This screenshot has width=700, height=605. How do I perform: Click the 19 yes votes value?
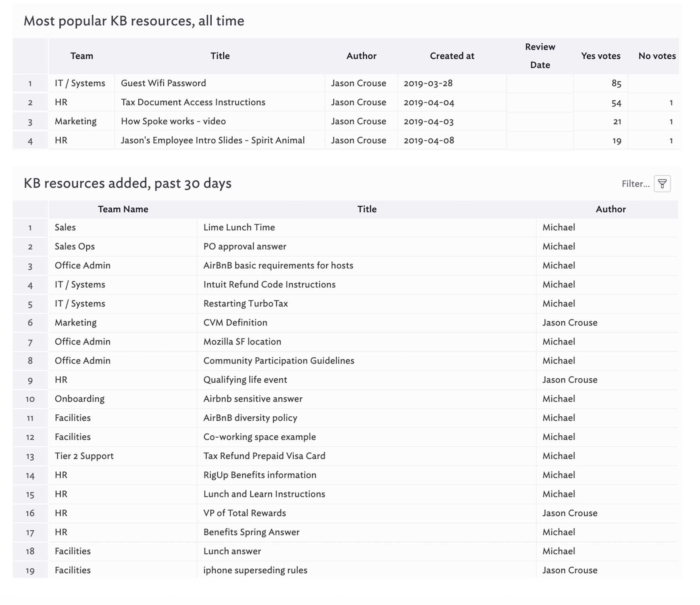[617, 141]
